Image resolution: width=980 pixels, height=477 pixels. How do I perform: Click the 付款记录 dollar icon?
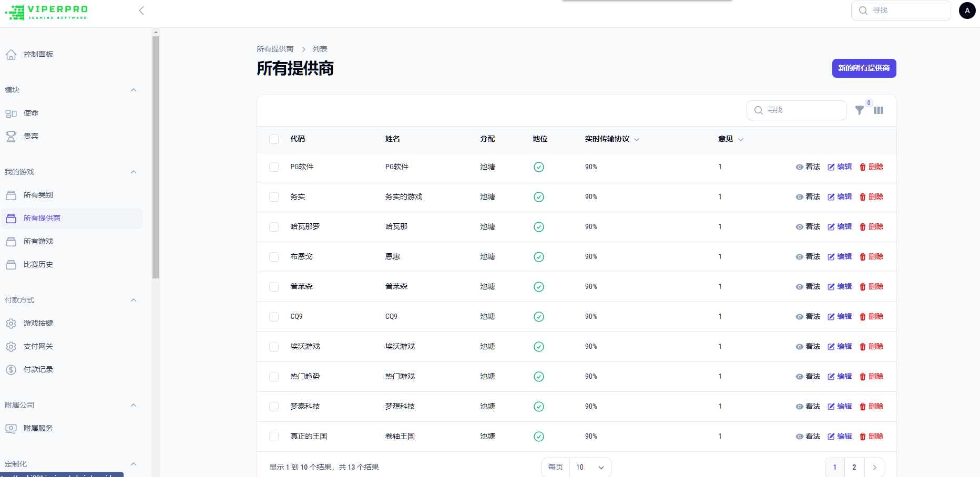click(11, 369)
